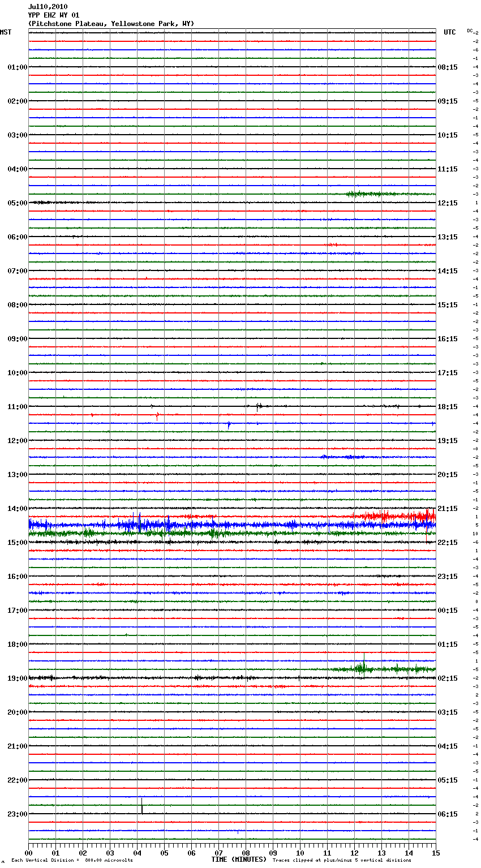Select the "23:00" MST time label
481x868 pixels.
17,814
